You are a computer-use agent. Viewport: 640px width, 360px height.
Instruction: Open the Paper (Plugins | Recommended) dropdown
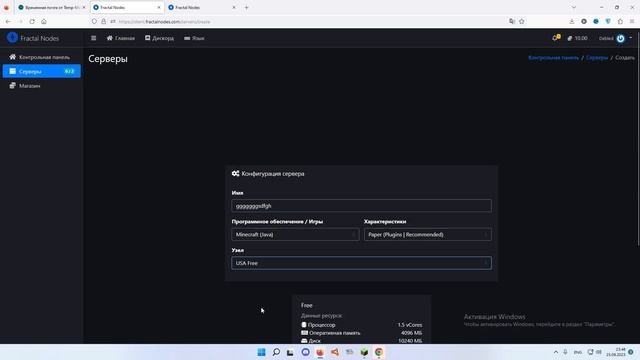(x=427, y=234)
